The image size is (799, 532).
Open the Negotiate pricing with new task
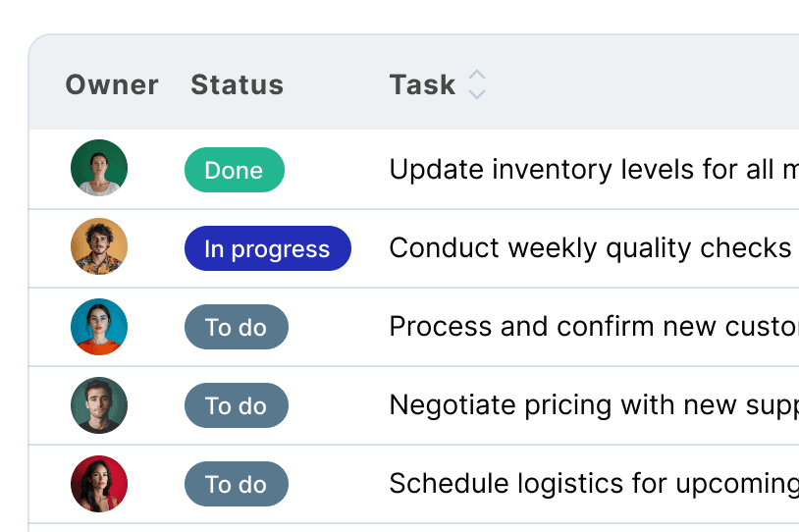594,405
